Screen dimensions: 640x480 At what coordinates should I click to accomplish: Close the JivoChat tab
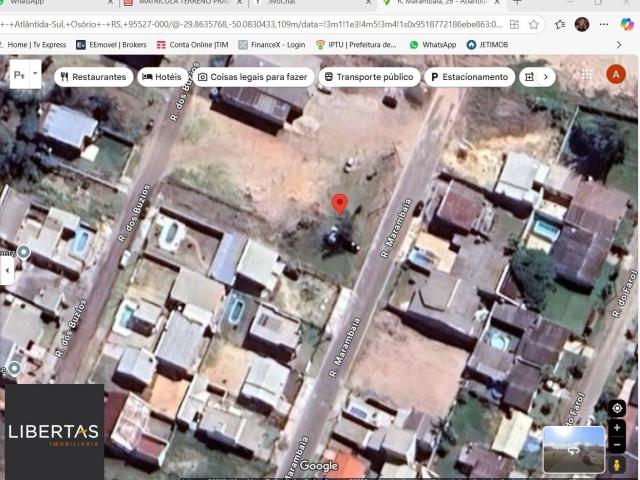click(369, 2)
